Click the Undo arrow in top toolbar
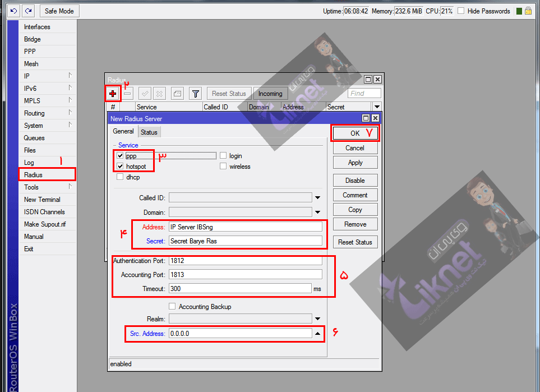Viewport: 540px width, 392px height. (x=14, y=11)
